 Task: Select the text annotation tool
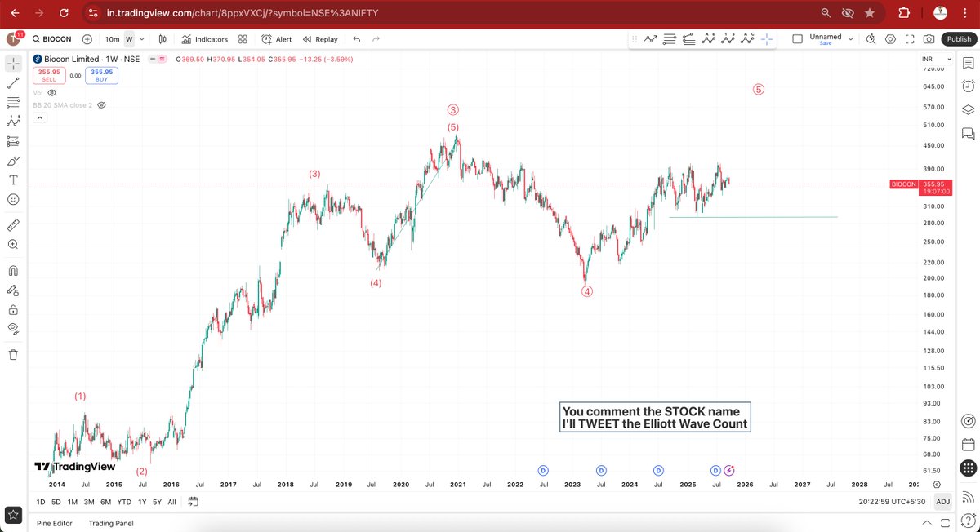(13, 180)
